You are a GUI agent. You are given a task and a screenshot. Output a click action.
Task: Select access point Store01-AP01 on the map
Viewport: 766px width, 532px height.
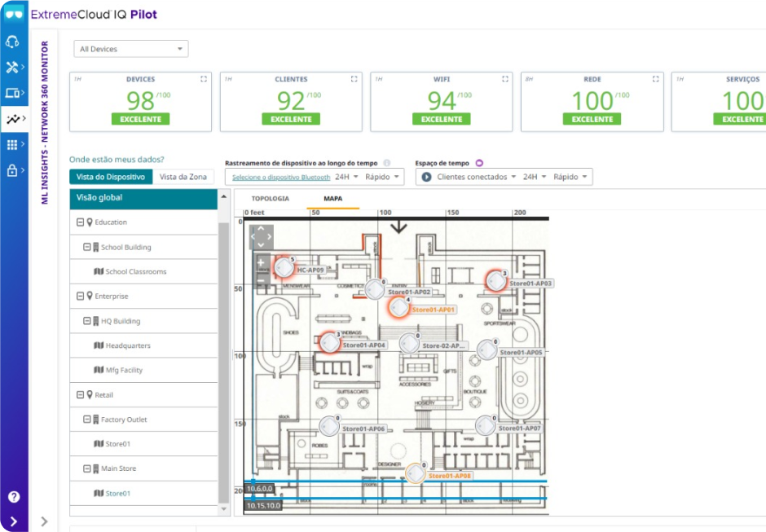click(x=398, y=308)
